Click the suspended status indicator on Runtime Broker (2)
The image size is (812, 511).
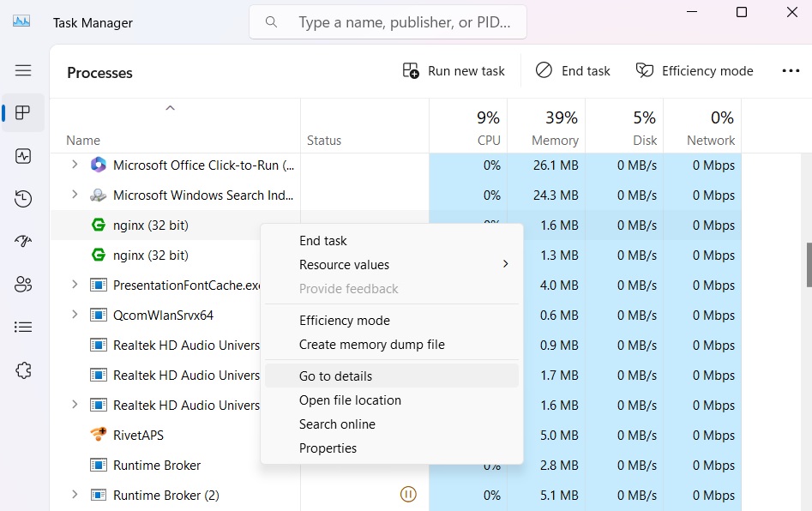(408, 495)
